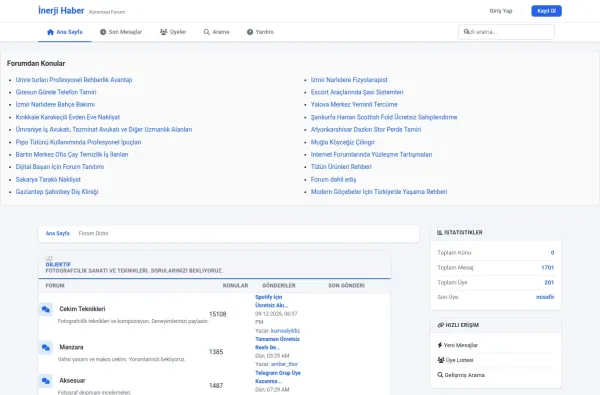Open Ümraniye İş Avukatı topic link
600x395 pixels.
[104, 130]
